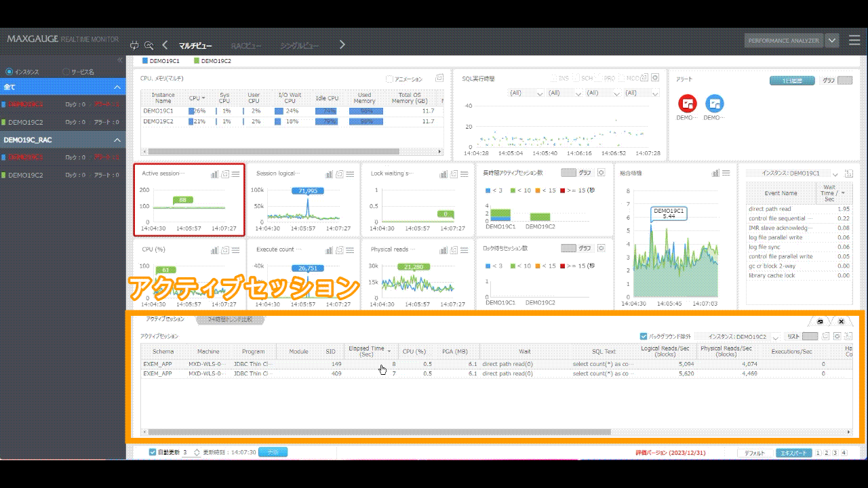Viewport: 868px width, 488px height.
Task: Click settings icon on ロック待ちセッション数 panel
Action: pyautogui.click(x=601, y=248)
